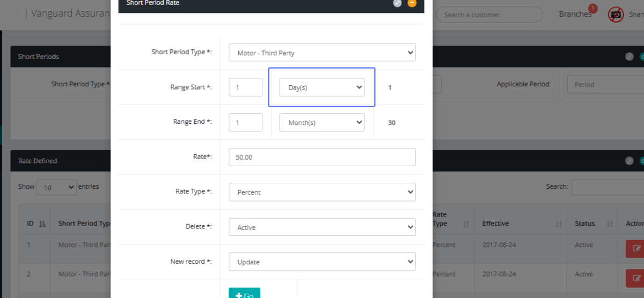The width and height of the screenshot is (644, 298).
Task: Click the orange minimize icon in modal header
Action: pyautogui.click(x=412, y=3)
